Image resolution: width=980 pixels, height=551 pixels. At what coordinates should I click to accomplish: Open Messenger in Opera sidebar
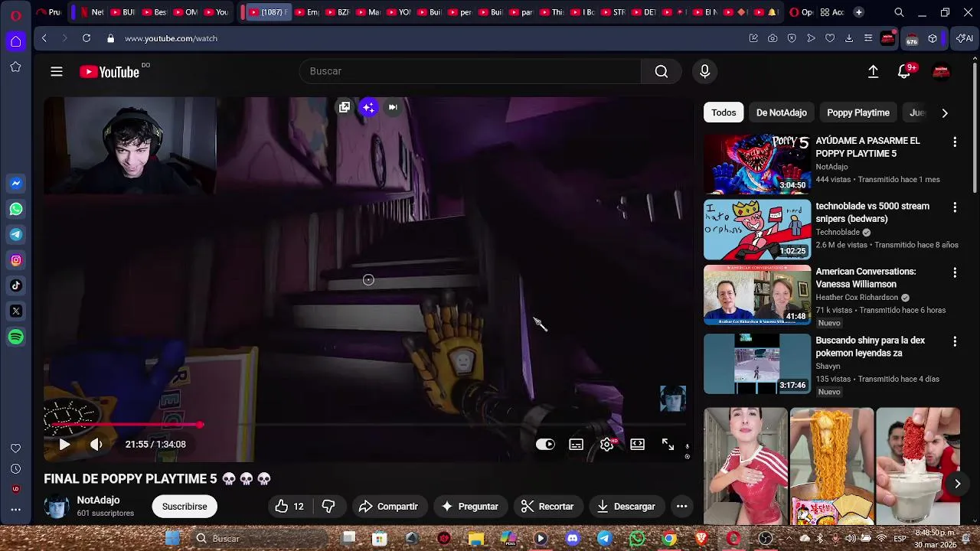point(16,184)
